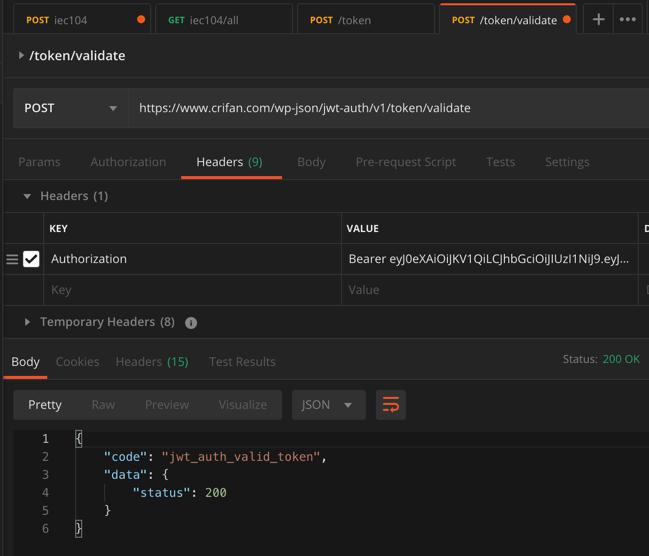Select the Pre-request Script tab
Image resolution: width=649 pixels, height=556 pixels.
[x=405, y=162]
